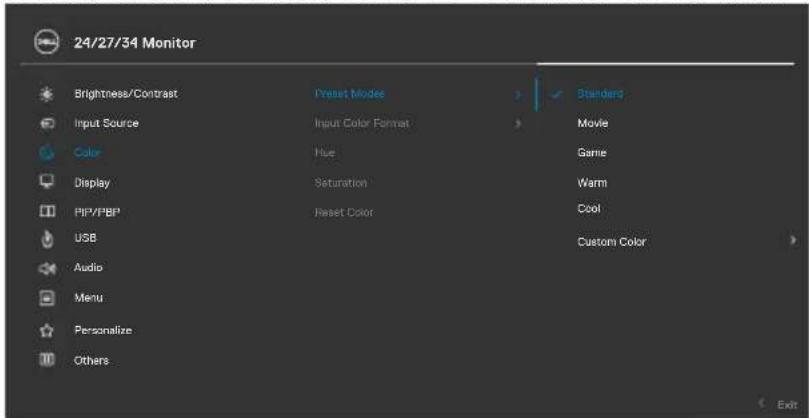Image resolution: width=809 pixels, height=418 pixels.
Task: Open the USB menu
Action: click(85, 238)
